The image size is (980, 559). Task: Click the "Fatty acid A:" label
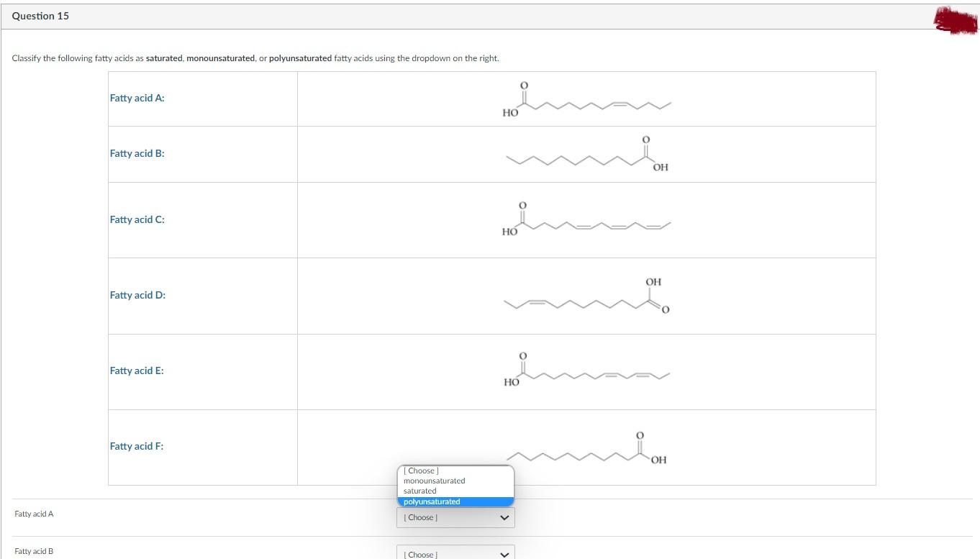[x=137, y=98]
